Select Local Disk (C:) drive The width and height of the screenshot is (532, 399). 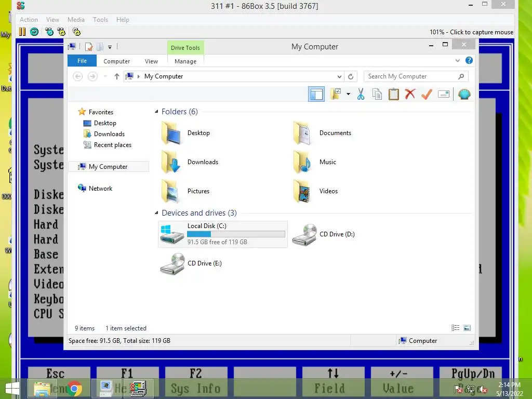point(223,234)
